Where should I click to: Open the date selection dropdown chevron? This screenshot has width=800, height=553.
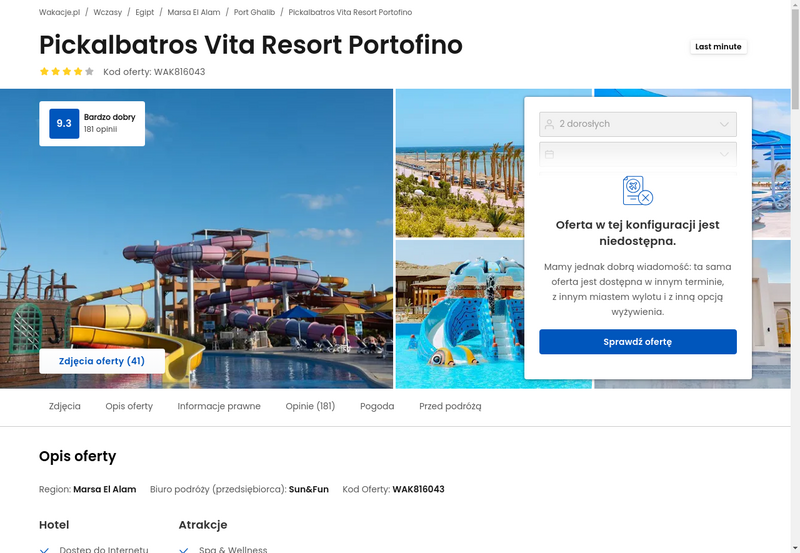[724, 154]
